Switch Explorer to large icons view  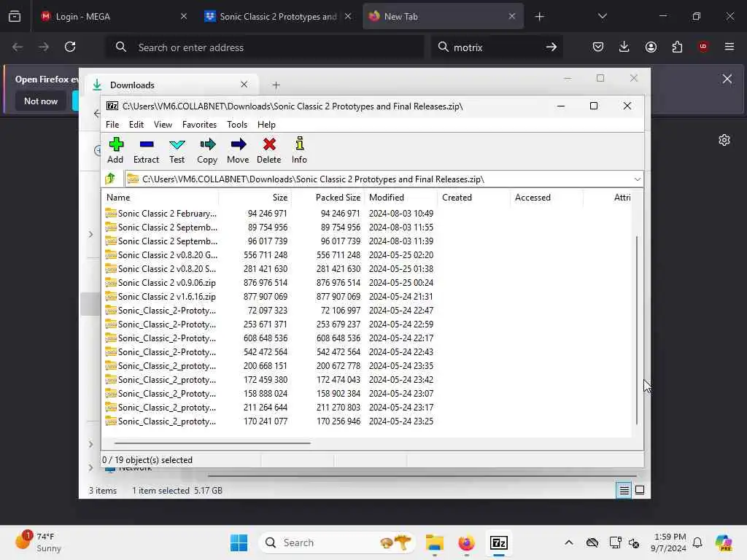(640, 490)
